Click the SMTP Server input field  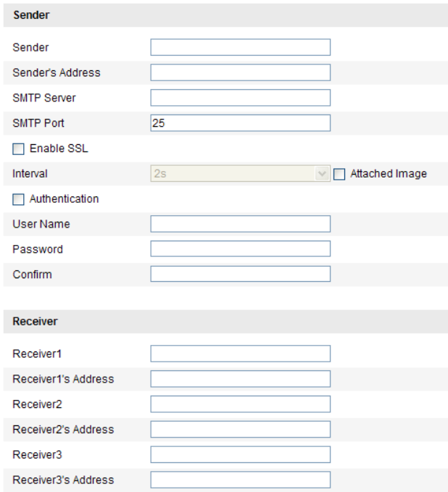click(240, 98)
